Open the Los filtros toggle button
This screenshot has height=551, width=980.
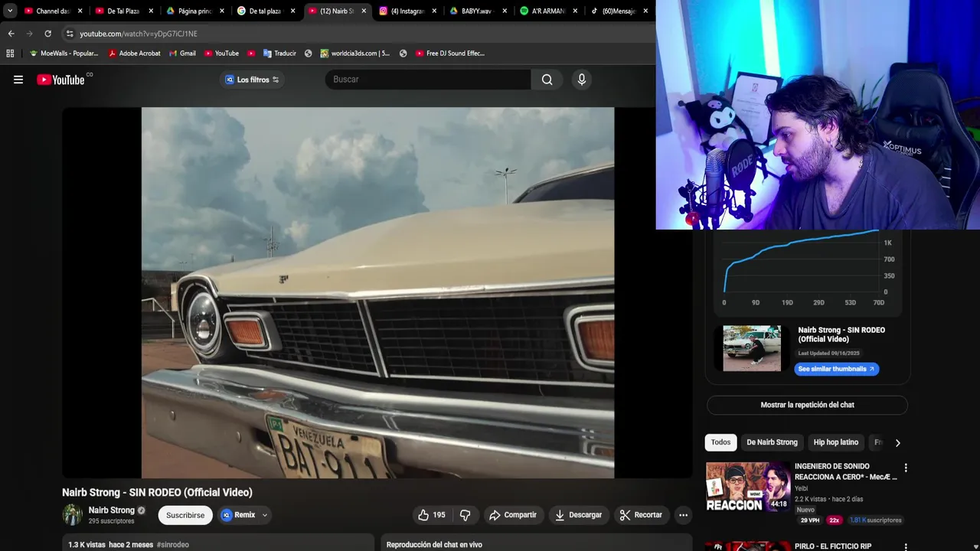click(x=252, y=80)
